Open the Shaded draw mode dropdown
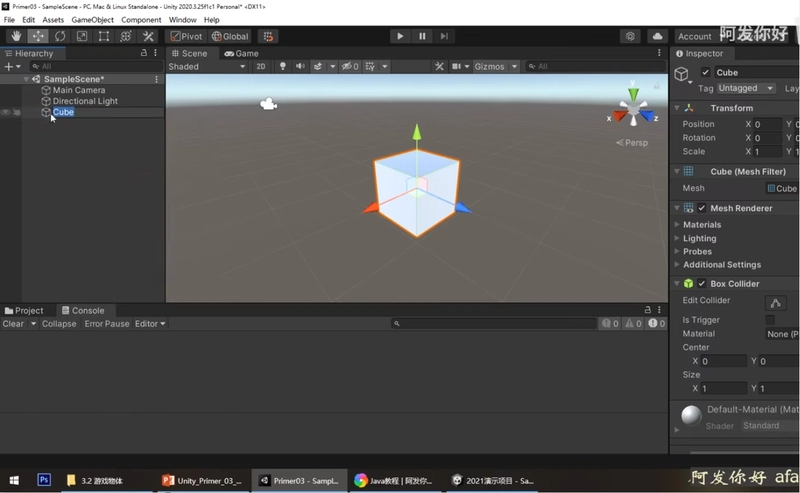The image size is (800, 493). (x=207, y=66)
